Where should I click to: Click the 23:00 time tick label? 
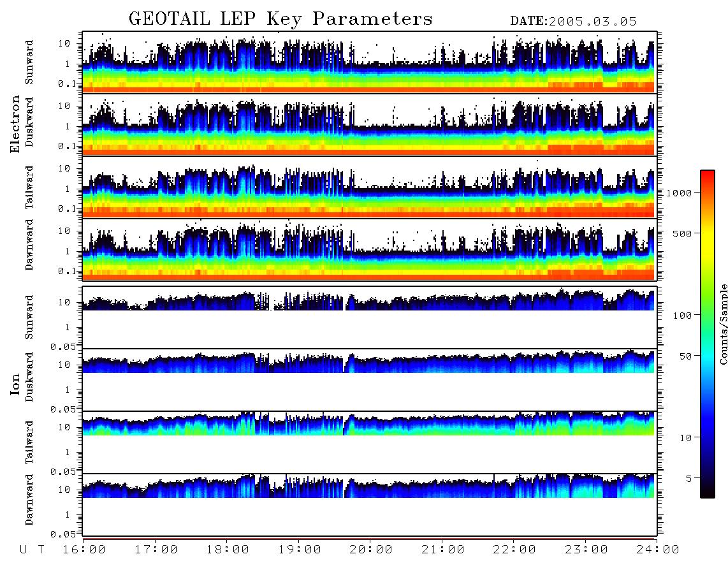tap(586, 550)
